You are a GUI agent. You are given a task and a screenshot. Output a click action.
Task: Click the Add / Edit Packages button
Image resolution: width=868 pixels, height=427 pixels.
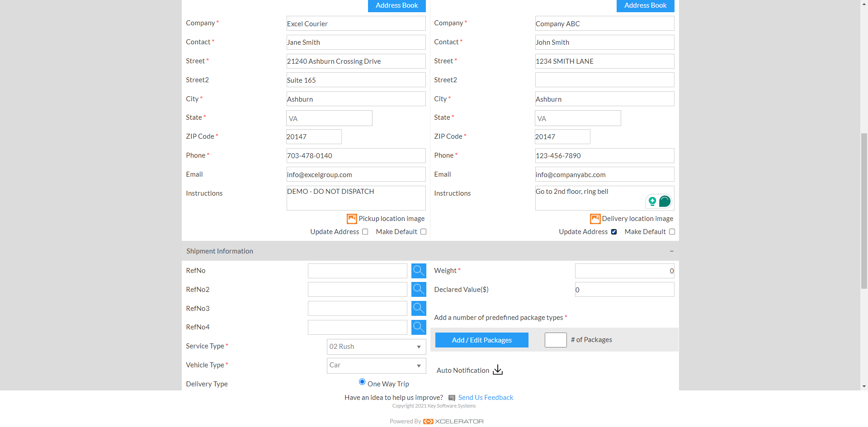pyautogui.click(x=482, y=340)
